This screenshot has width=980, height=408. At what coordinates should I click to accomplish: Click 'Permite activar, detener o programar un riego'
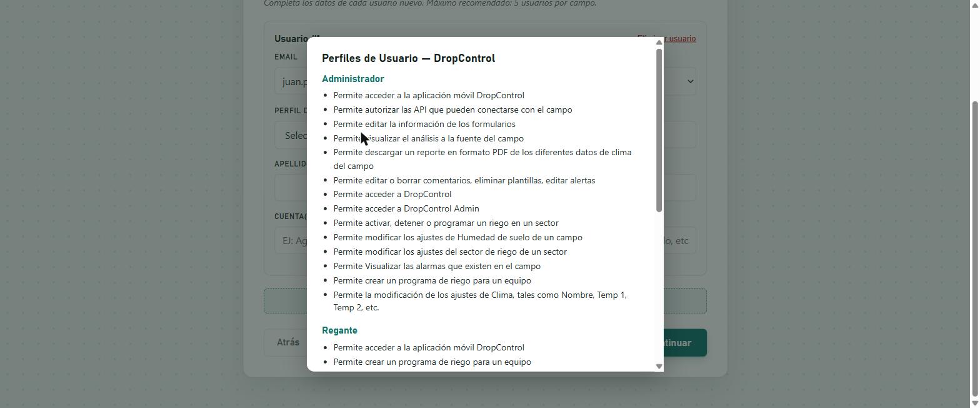pos(446,223)
